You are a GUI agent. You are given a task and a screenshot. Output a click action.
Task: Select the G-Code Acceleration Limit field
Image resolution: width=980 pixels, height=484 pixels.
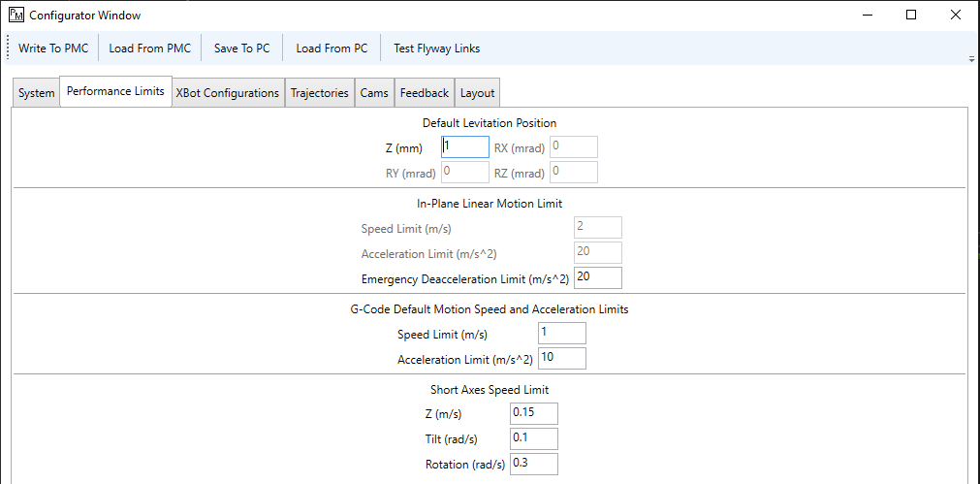[562, 359]
